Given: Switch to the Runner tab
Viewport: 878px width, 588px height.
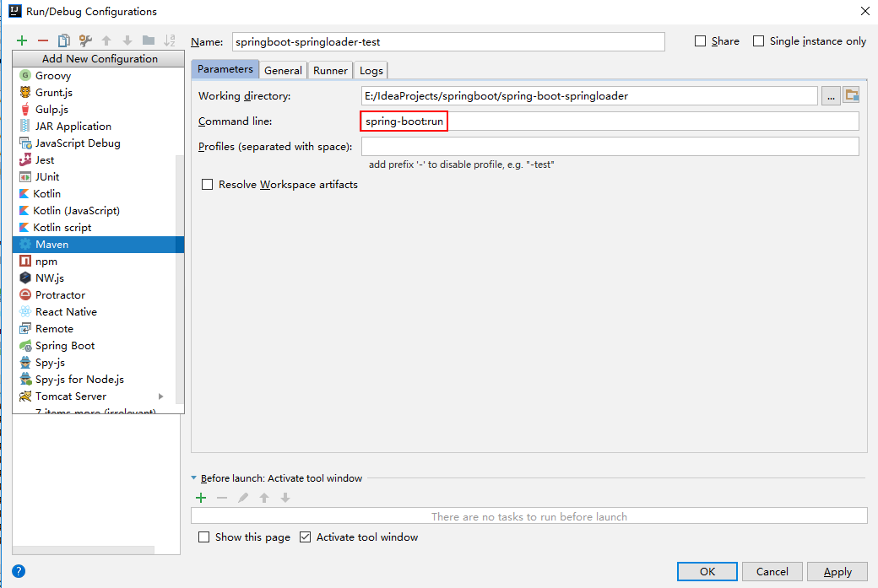Looking at the screenshot, I should tap(330, 71).
